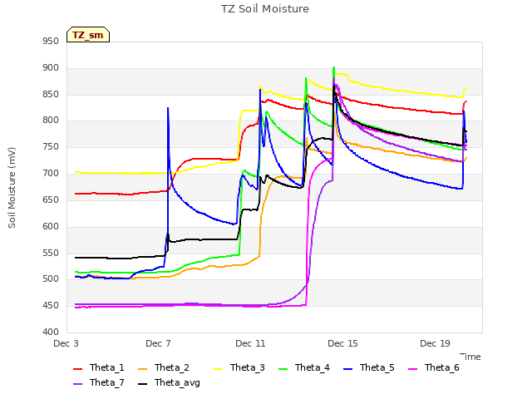Click the 750 y-axis value
532x399 pixels.
51,147
